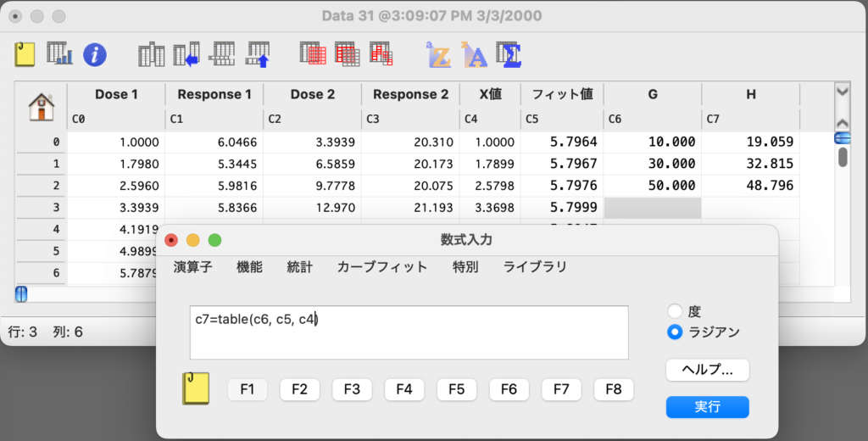Expand the 特別 menu
The height and width of the screenshot is (441, 868).
pyautogui.click(x=465, y=267)
